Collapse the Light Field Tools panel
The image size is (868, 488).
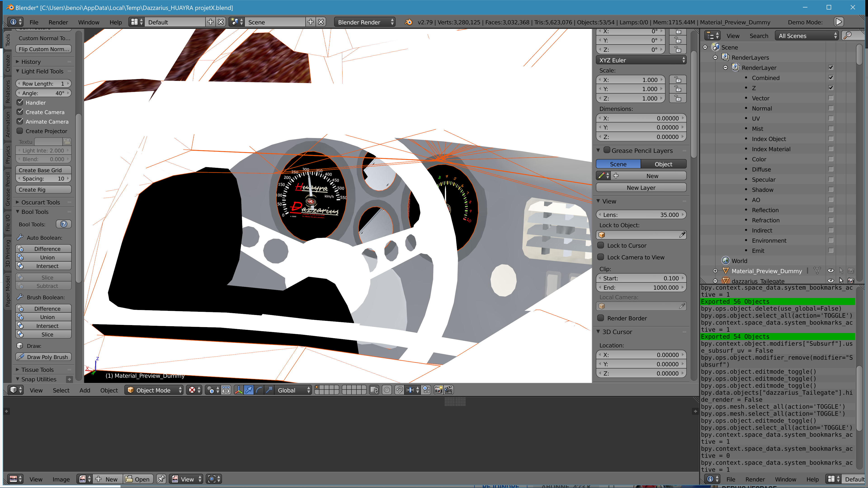tap(18, 71)
